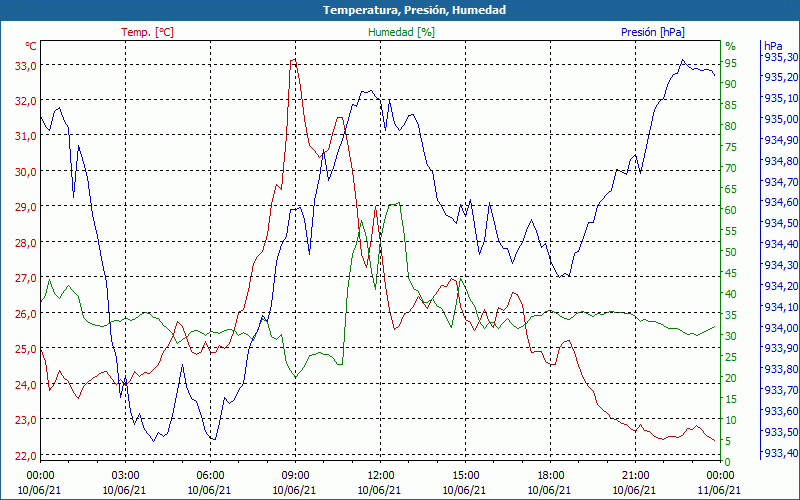
Task: Click the chart title Temperatura, Presión, Humedad
Action: 414,10
